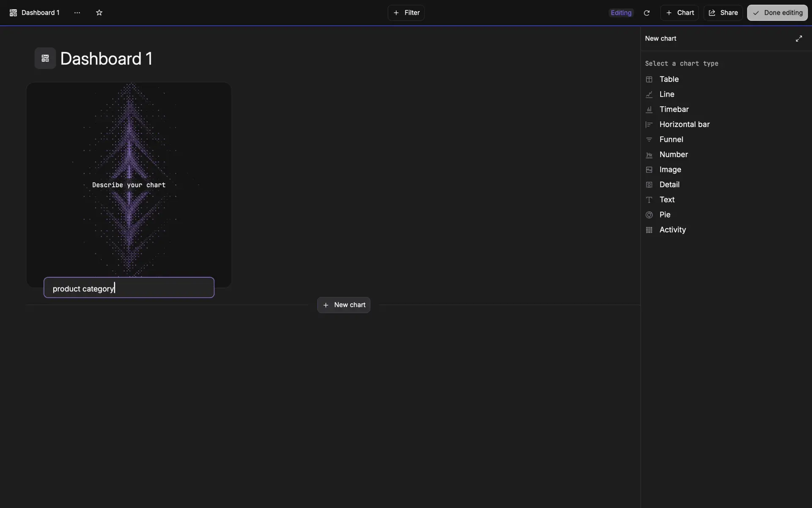Image resolution: width=812 pixels, height=508 pixels.
Task: Choose the Line chart type
Action: 667,94
